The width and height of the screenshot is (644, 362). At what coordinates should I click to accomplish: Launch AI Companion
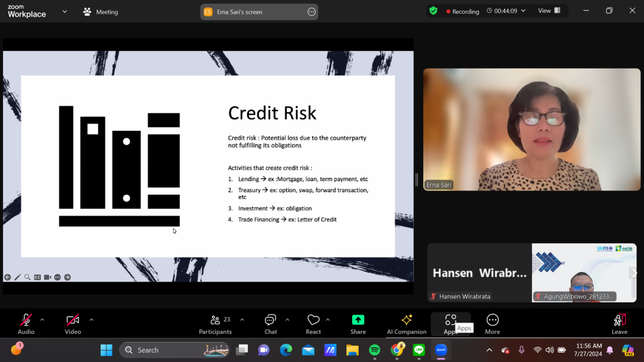pos(406,323)
